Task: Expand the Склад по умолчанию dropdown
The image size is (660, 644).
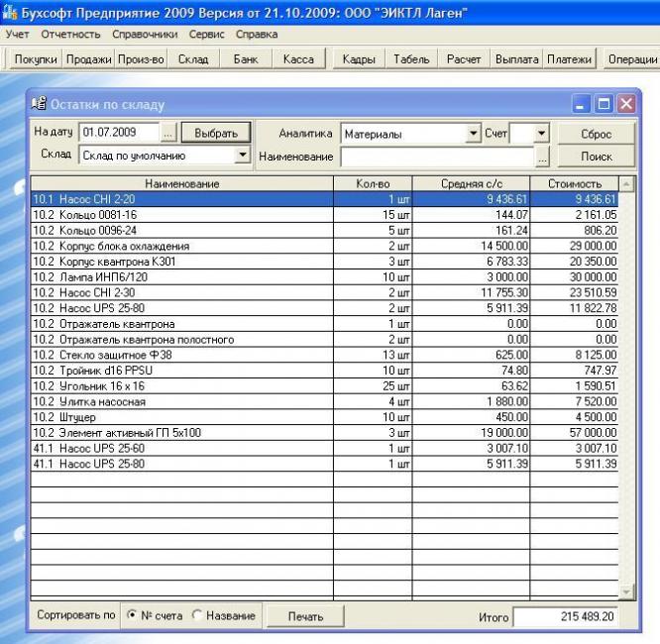Action: tap(242, 156)
